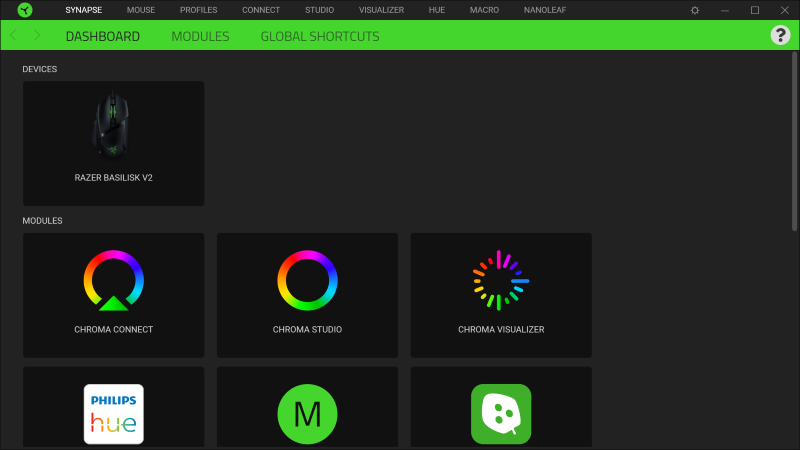The image size is (800, 450).
Task: Open the Nanoleaf tab in top bar
Action: click(545, 10)
